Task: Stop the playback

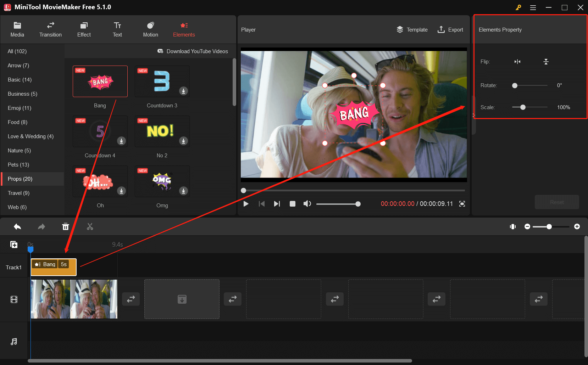Action: tap(293, 204)
